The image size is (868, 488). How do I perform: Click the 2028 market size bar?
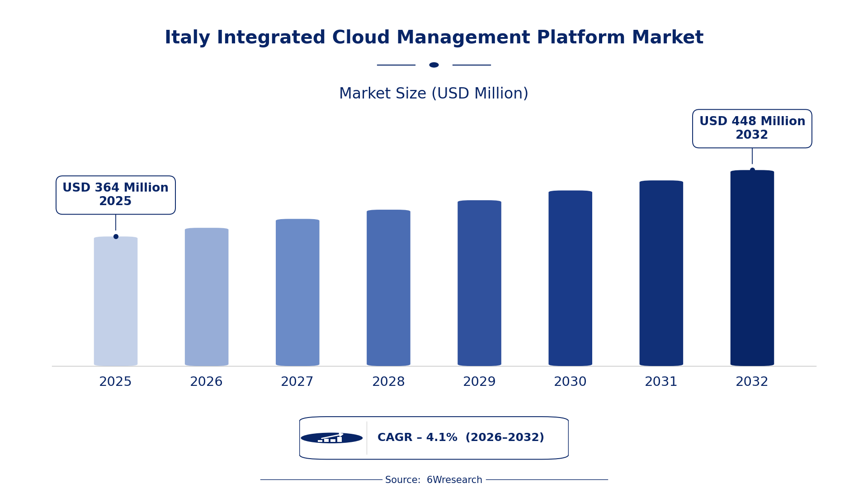tap(388, 288)
